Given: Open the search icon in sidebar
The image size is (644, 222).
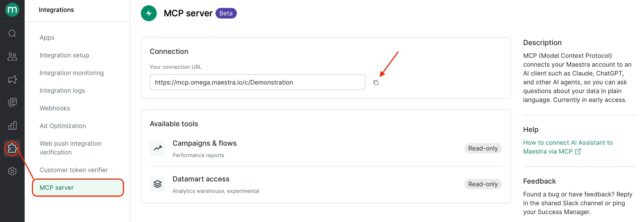Looking at the screenshot, I should click(x=12, y=33).
